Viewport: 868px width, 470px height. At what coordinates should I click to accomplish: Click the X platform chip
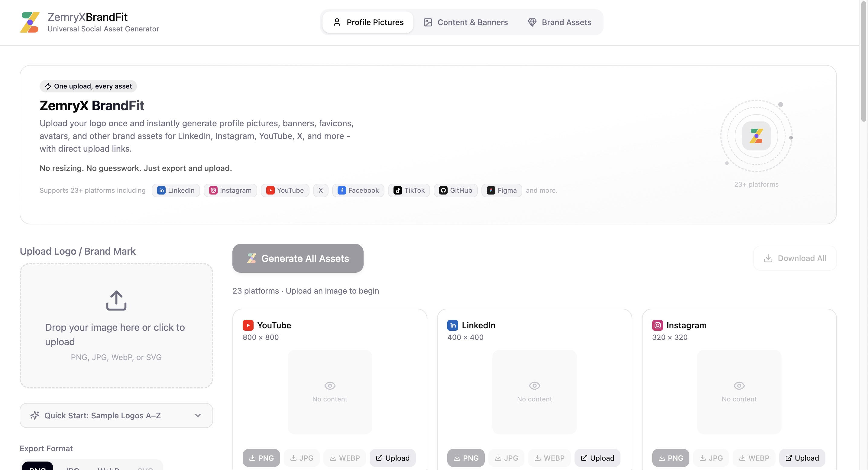(x=320, y=190)
